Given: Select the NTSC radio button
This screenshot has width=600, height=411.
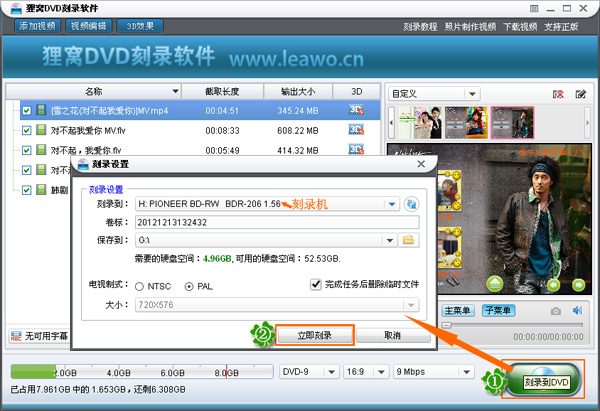Looking at the screenshot, I should pos(139,286).
